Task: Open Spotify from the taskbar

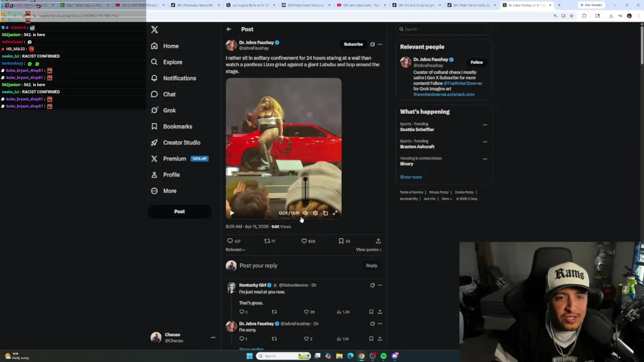Action: coord(383,356)
